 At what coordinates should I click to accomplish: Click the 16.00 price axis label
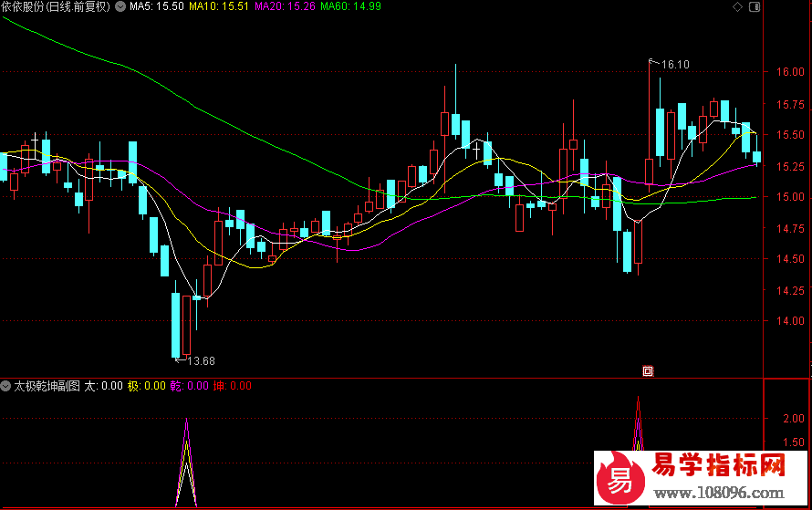[x=790, y=72]
